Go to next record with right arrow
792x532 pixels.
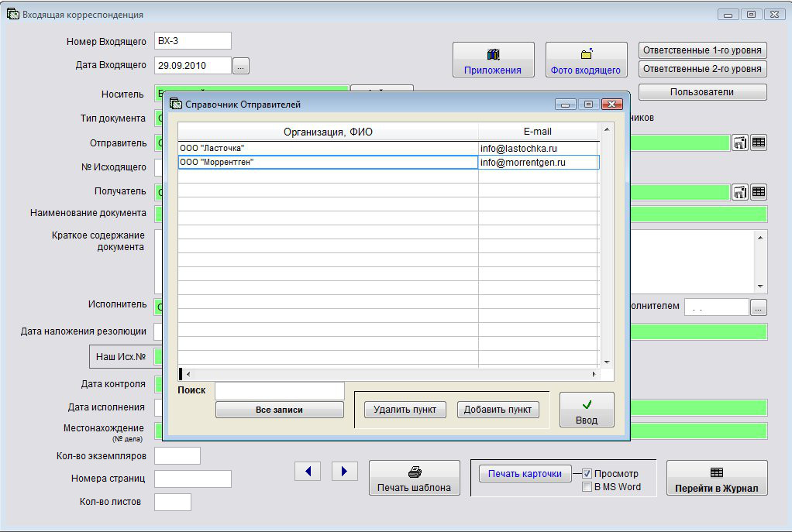(344, 471)
